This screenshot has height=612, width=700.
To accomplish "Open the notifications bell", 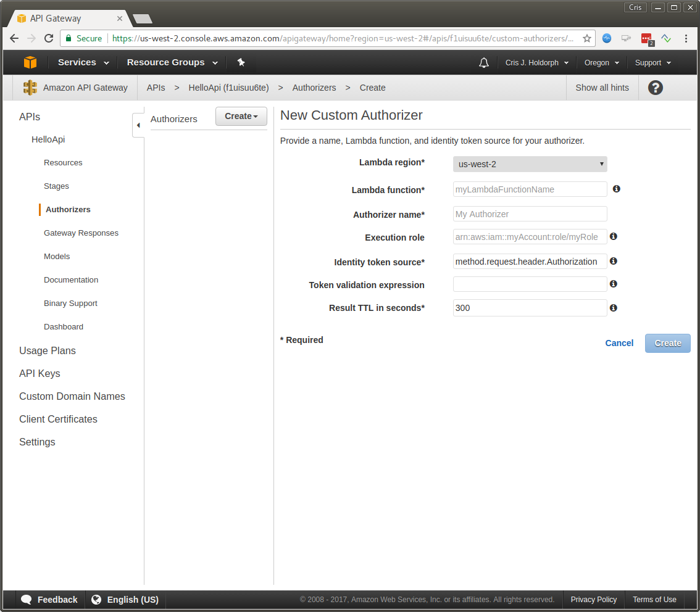I will (484, 63).
